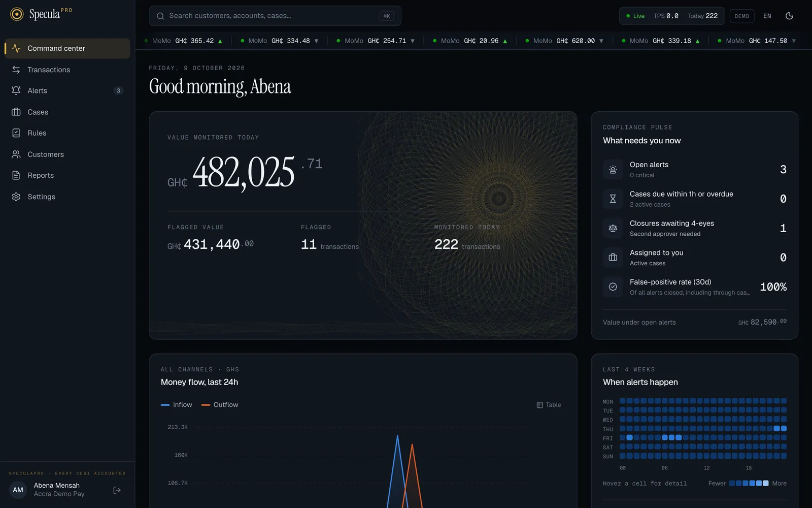This screenshot has width=812, height=508.
Task: Click the briefcase icon for Assigned to you
Action: coord(613,258)
